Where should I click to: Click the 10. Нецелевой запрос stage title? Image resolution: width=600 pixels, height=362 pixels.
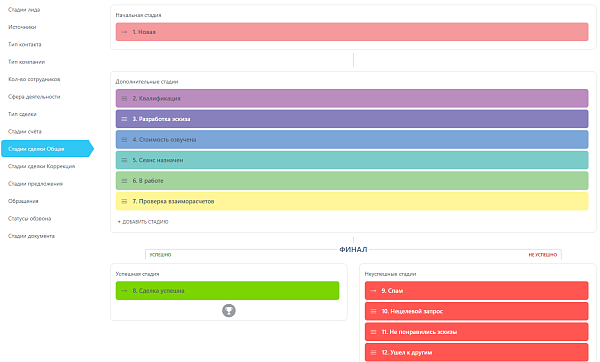(x=412, y=311)
